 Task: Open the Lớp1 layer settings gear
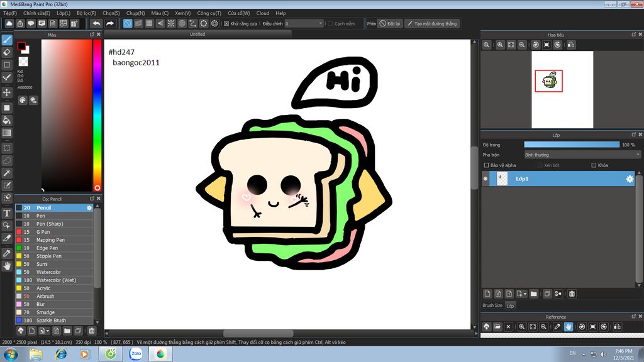(629, 179)
